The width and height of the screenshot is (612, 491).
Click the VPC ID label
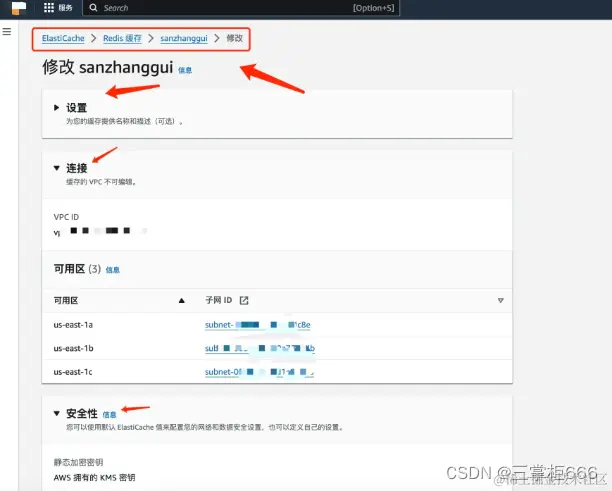66,217
